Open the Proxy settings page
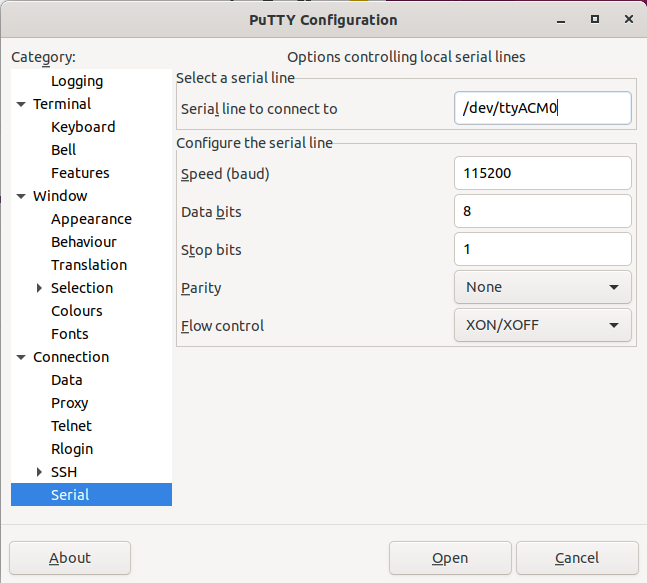The height and width of the screenshot is (583, 647). 69,403
